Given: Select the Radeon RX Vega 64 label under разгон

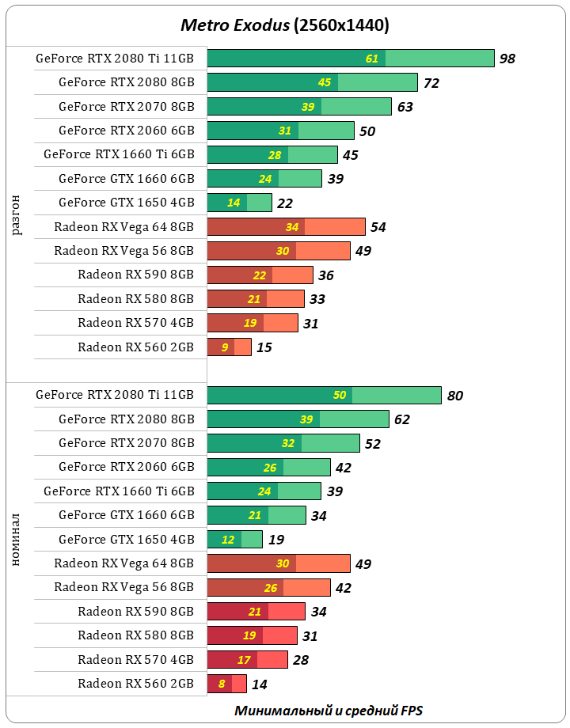Looking at the screenshot, I should [124, 227].
